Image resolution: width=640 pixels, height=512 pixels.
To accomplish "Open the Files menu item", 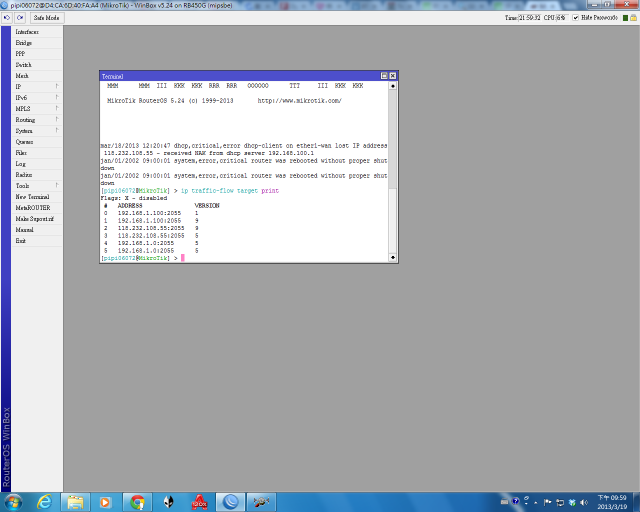I will (37, 153).
